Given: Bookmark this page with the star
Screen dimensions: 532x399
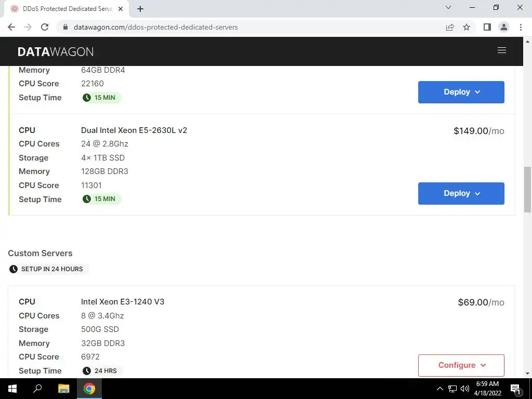Looking at the screenshot, I should pyautogui.click(x=467, y=27).
